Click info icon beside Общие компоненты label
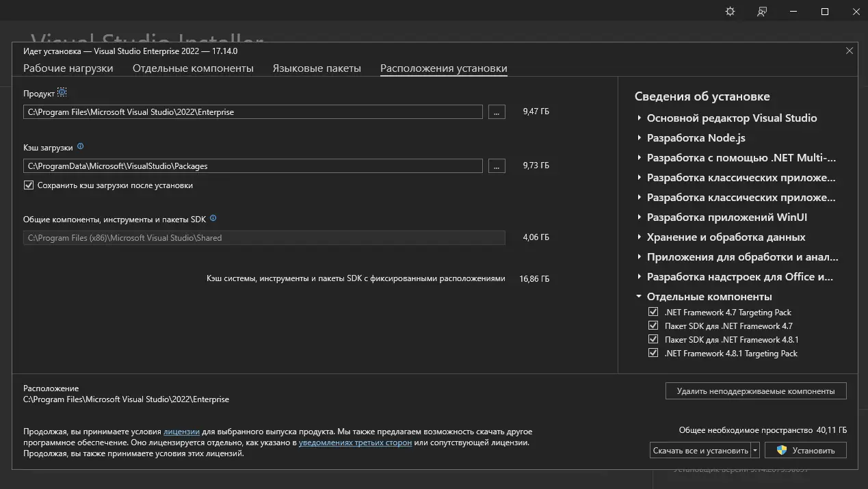Image resolution: width=868 pixels, height=489 pixels. (213, 219)
